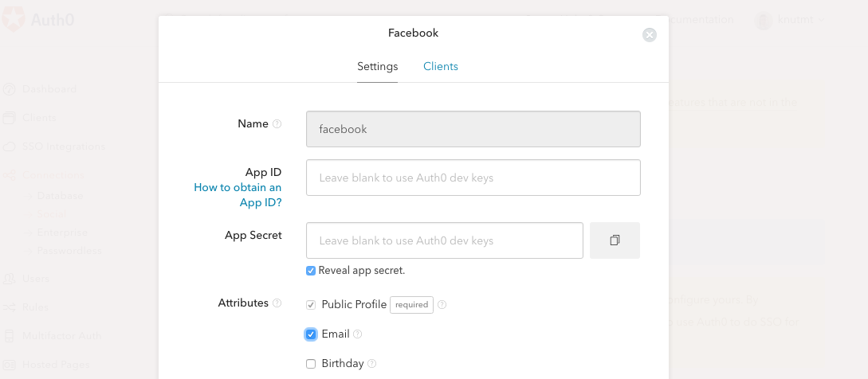This screenshot has width=868, height=379.
Task: Open Rules in background sidebar
Action: (35, 307)
